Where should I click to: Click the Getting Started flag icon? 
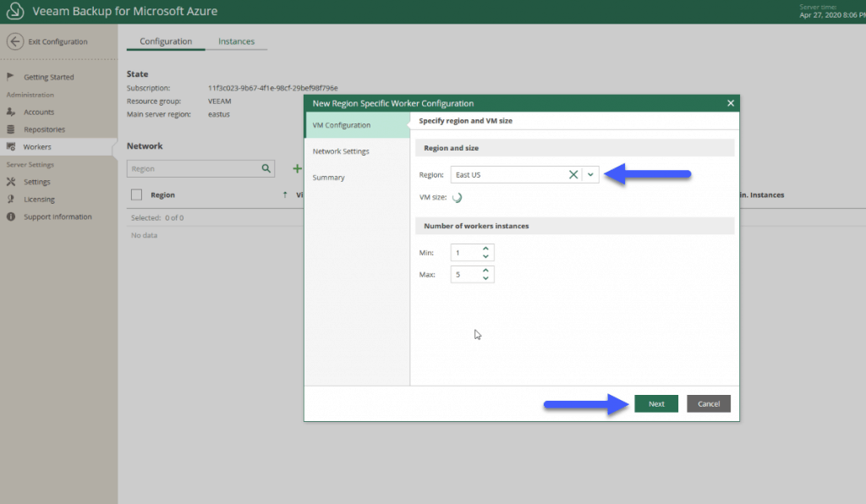coord(10,76)
